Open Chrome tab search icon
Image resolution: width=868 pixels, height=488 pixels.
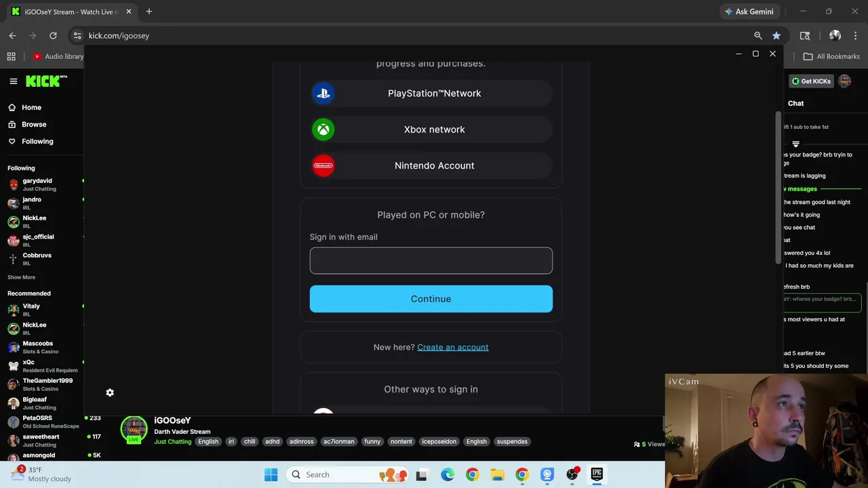805,35
